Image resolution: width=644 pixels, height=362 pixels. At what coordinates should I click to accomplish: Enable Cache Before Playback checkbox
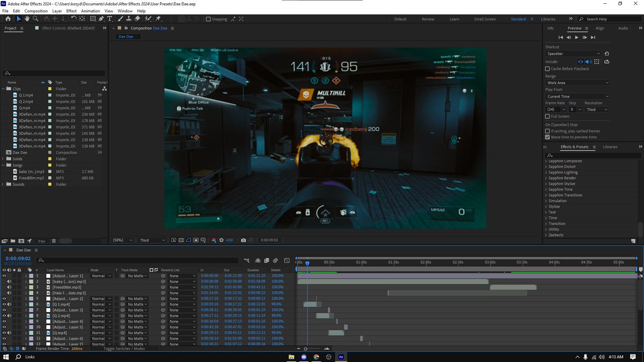click(x=547, y=69)
